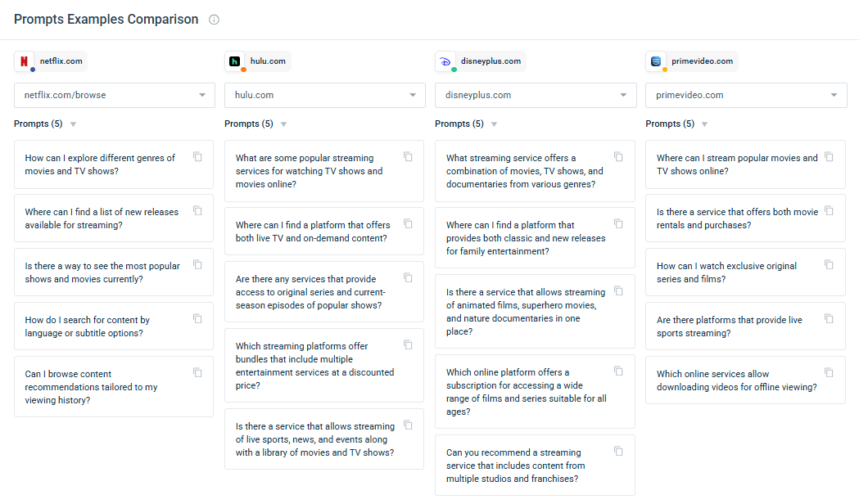Click the info icon beside the page title

pyautogui.click(x=213, y=19)
